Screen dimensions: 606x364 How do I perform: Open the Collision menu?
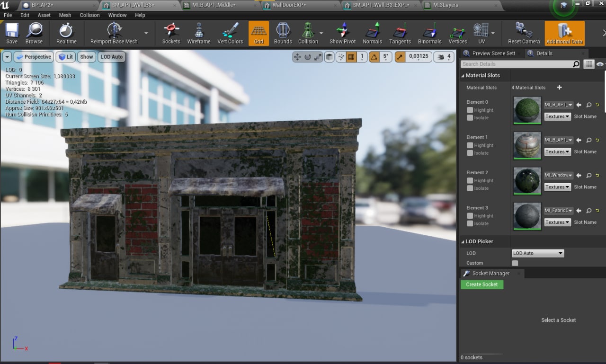pos(89,15)
